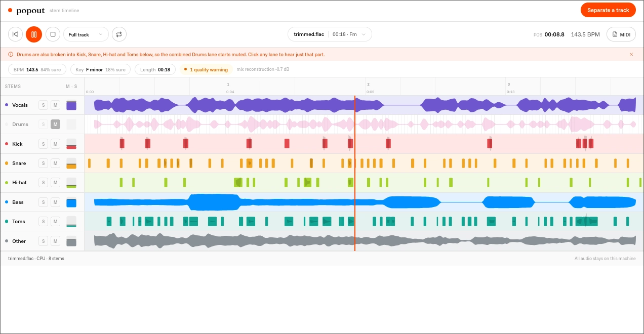Viewport: 644px width, 334px height.
Task: Click the POS 00:08.8 position readout
Action: point(549,34)
